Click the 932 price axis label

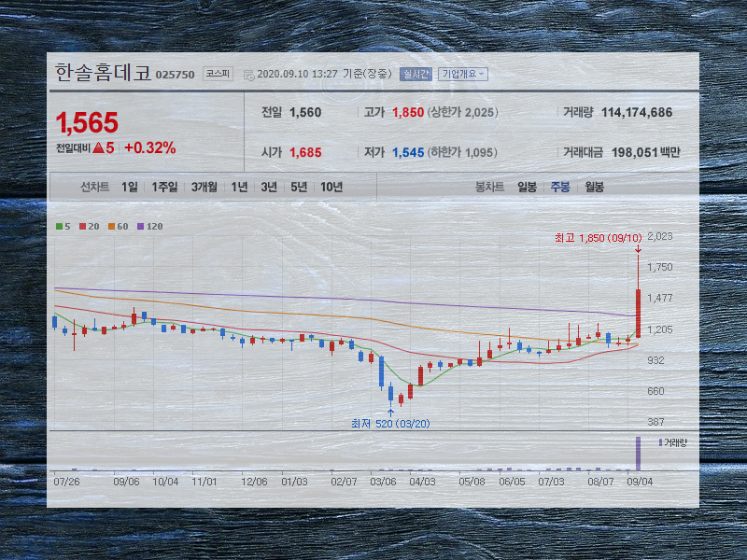coord(655,360)
